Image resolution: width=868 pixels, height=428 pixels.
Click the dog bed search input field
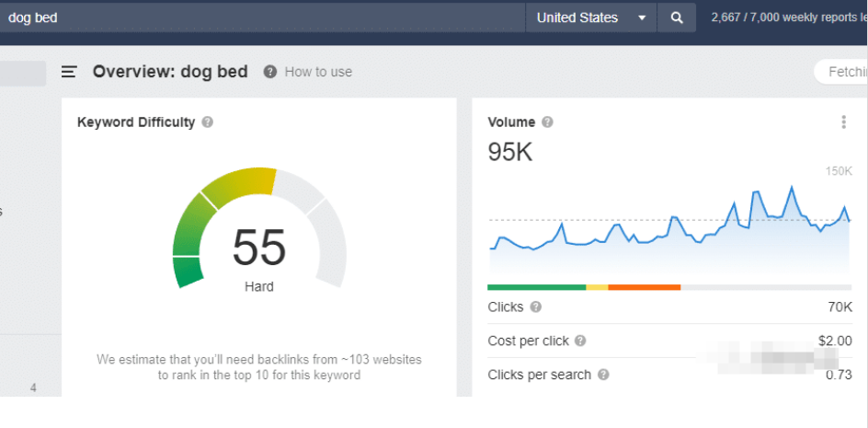click(x=257, y=17)
